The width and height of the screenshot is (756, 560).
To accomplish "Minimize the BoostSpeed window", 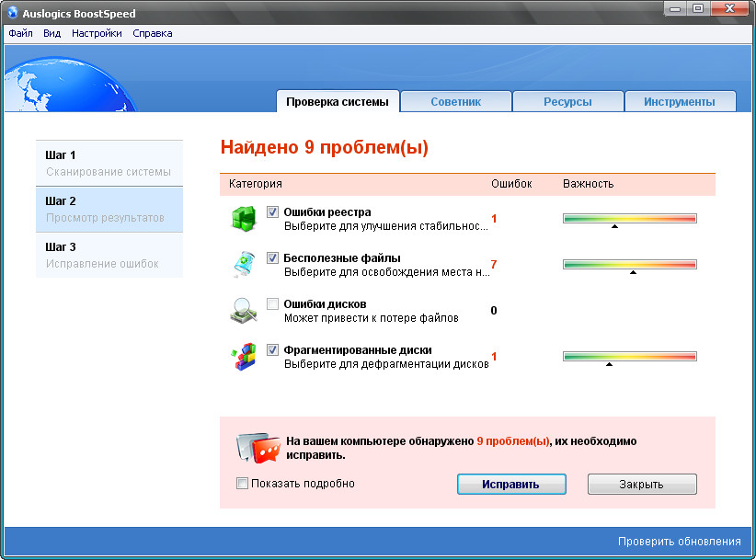I will click(675, 8).
